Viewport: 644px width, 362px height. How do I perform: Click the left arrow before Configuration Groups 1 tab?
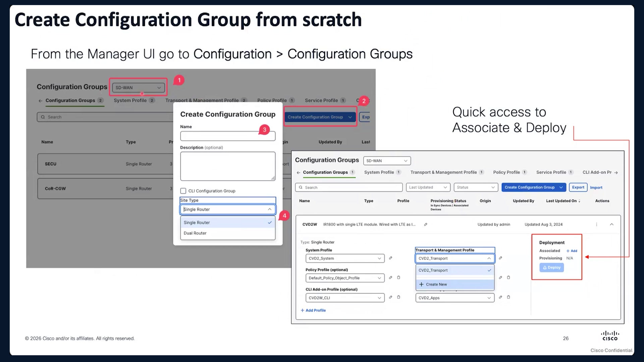pos(299,173)
